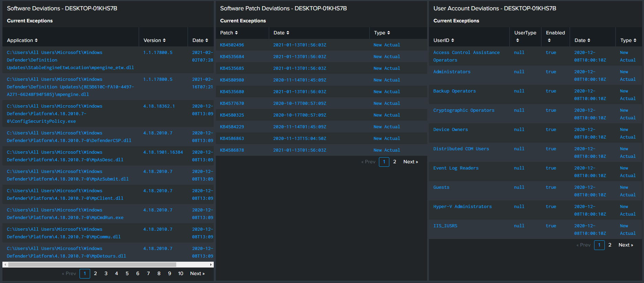Open Guests user entry
Screen dimensions: 644x283
click(535, 191)
